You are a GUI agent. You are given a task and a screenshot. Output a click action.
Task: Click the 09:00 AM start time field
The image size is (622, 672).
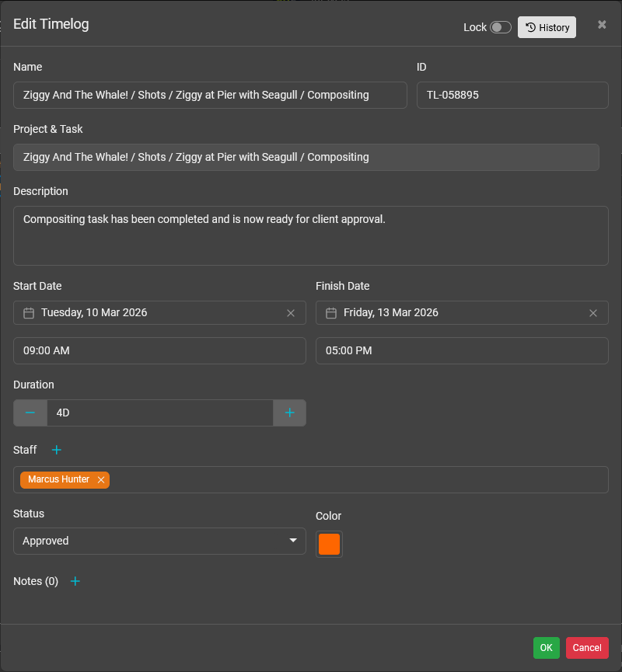click(159, 350)
